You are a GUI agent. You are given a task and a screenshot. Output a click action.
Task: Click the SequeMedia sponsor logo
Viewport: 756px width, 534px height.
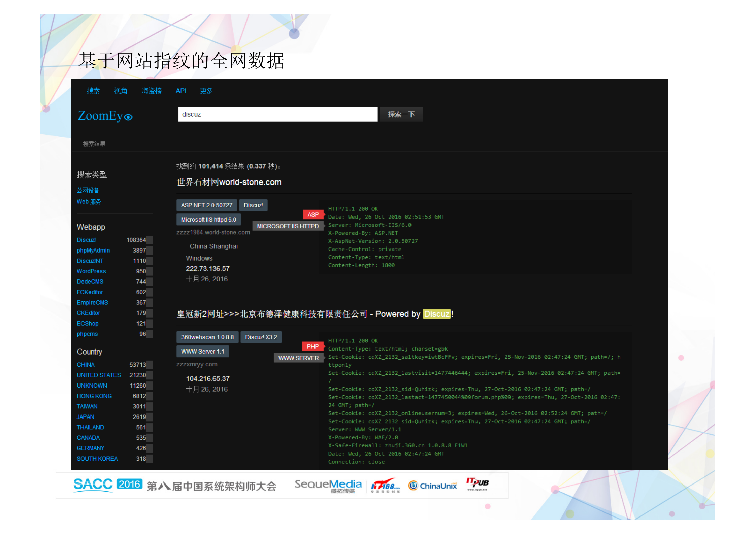pos(328,485)
